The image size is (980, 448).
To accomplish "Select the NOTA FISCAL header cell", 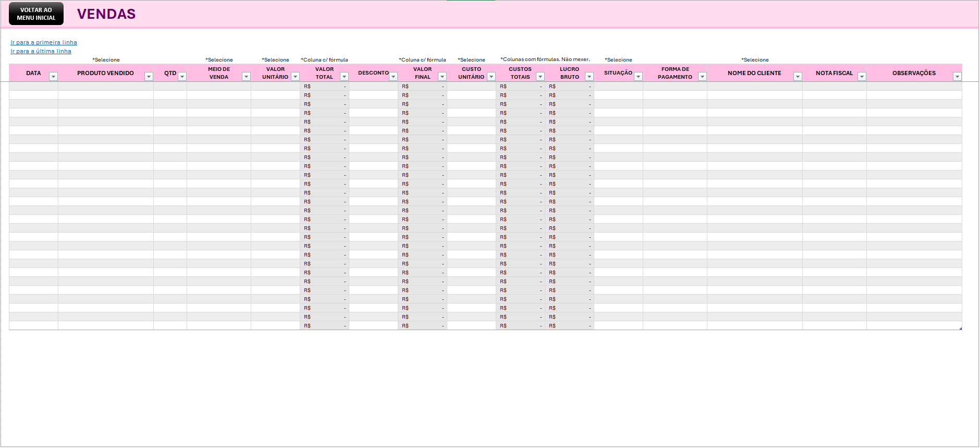I will pos(834,73).
